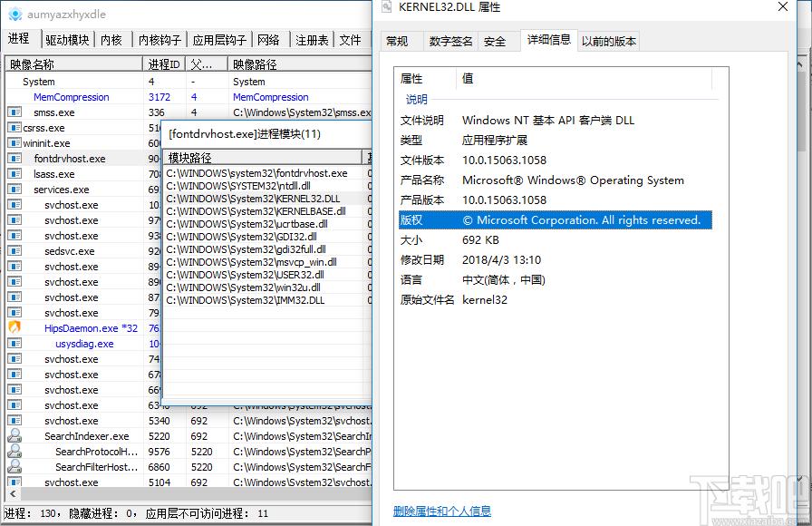Click the smss.exe process icon
812x526 pixels.
tap(14, 112)
